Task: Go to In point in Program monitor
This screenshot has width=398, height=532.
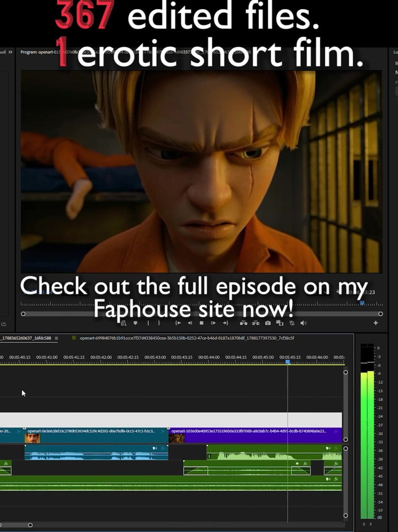Action: pyautogui.click(x=178, y=323)
